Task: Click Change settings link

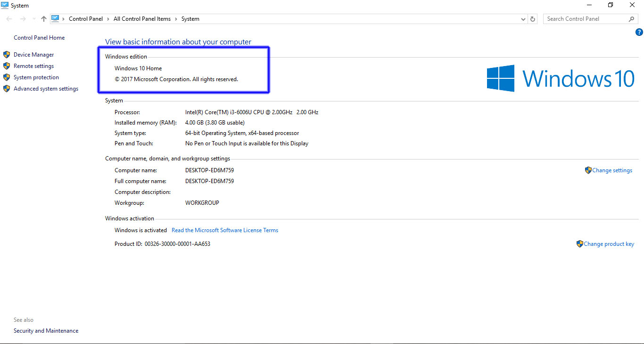Action: pos(612,170)
